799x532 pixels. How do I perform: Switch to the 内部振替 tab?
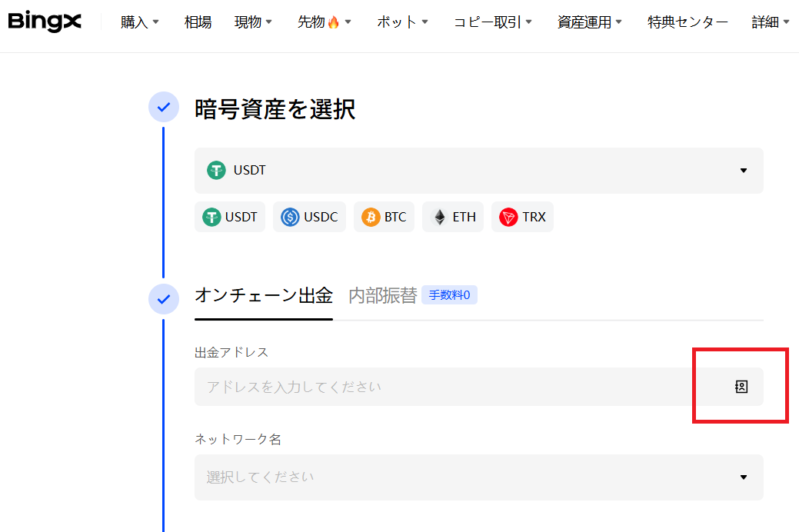[x=382, y=295]
